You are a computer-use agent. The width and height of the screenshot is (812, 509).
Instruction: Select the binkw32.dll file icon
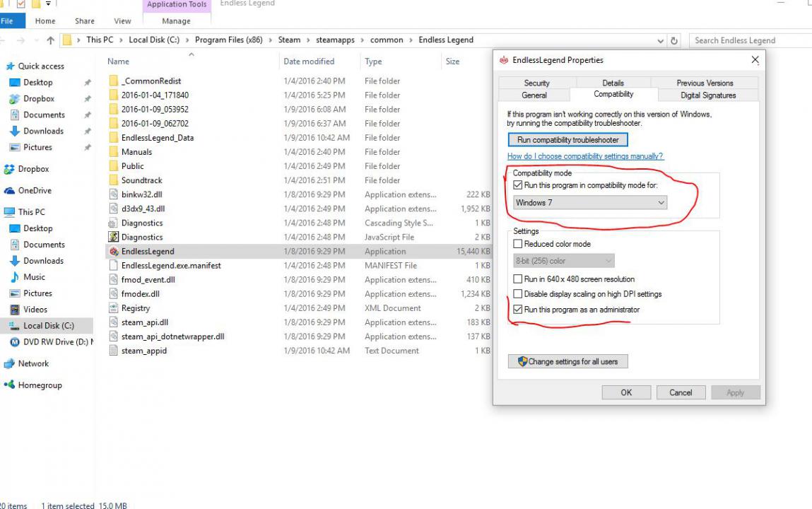pyautogui.click(x=114, y=194)
